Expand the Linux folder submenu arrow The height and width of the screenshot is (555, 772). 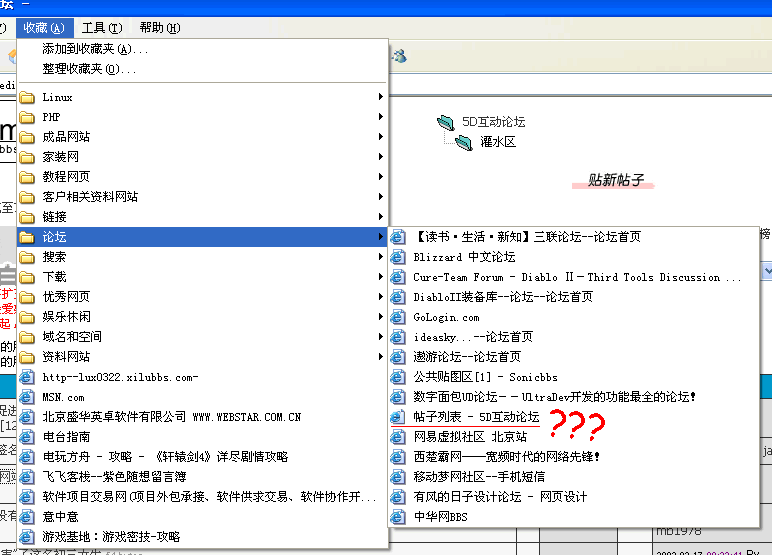click(381, 97)
